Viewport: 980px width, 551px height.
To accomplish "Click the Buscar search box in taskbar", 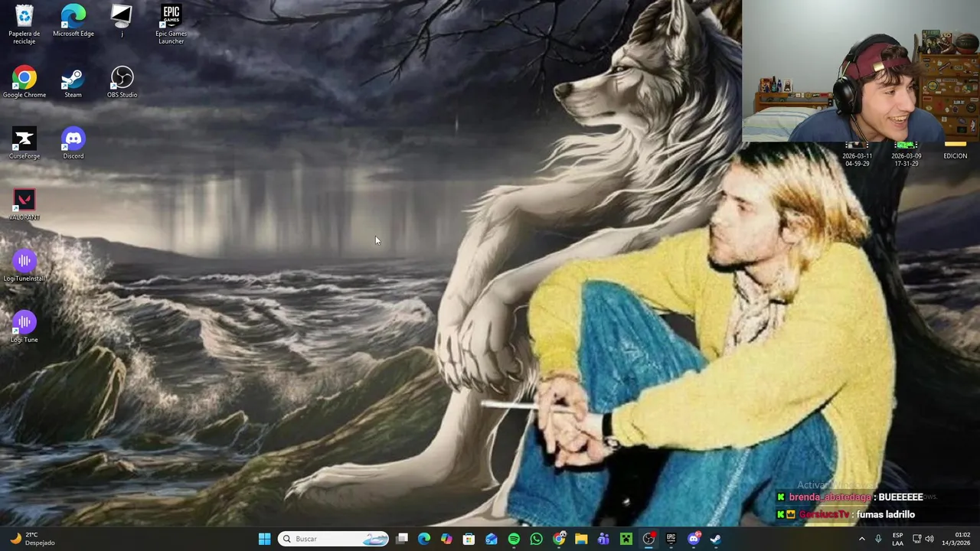I will tap(334, 539).
